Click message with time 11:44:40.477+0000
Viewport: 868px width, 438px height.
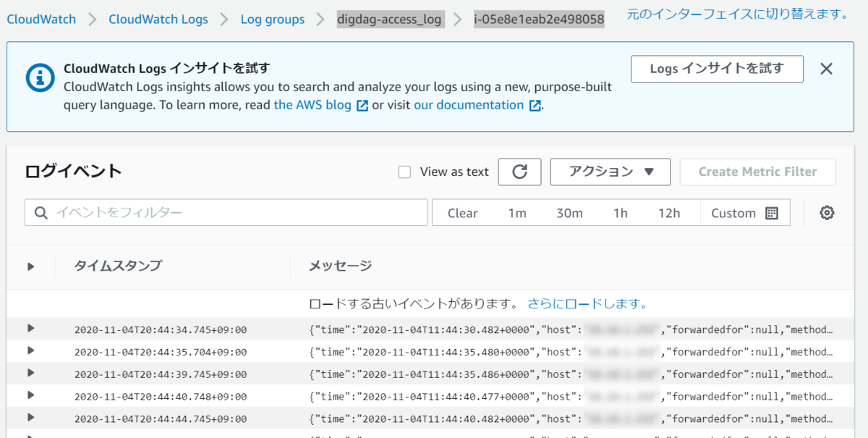571,397
